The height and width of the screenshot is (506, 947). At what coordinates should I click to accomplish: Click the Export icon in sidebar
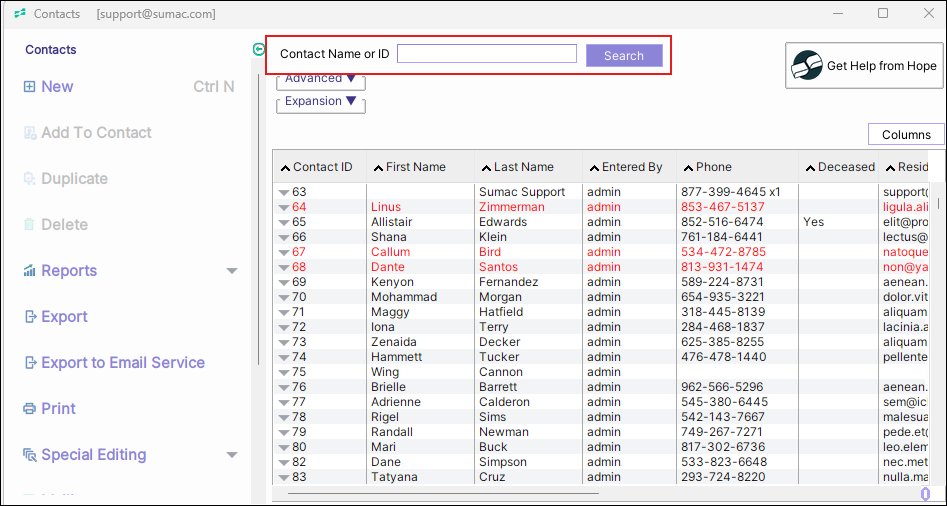30,317
